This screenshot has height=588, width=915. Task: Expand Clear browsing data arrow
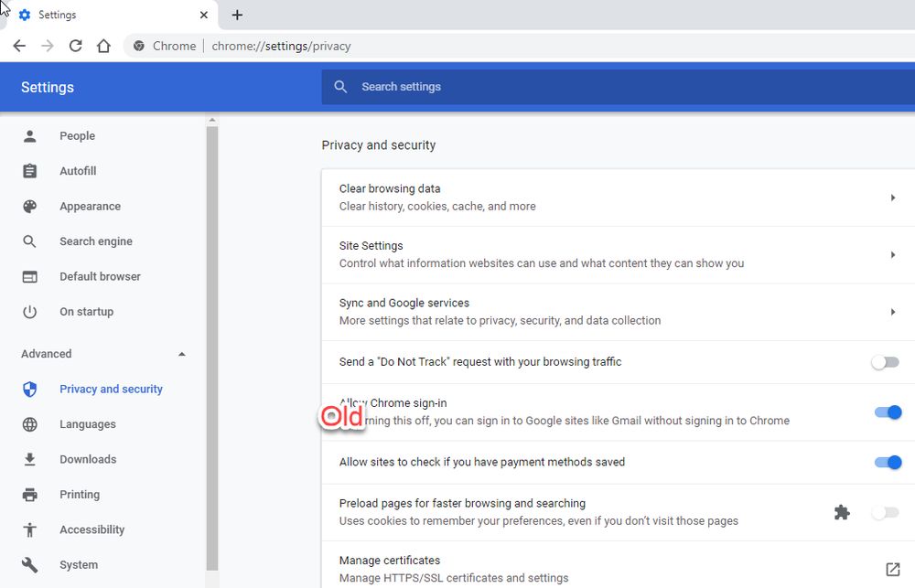click(892, 198)
